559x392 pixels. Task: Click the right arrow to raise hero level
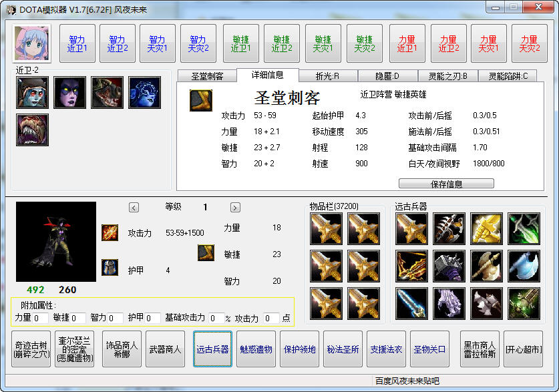(x=234, y=208)
